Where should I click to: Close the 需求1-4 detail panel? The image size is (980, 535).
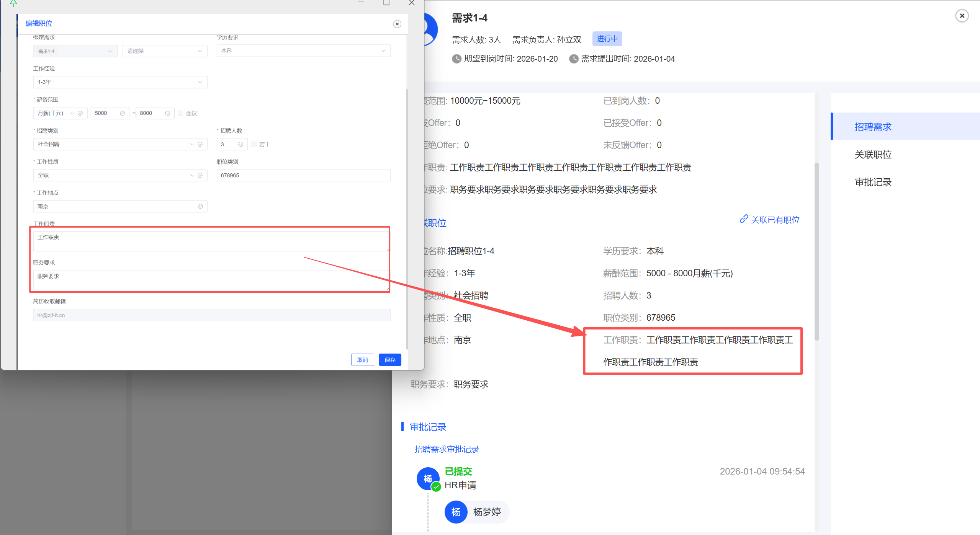962,16
